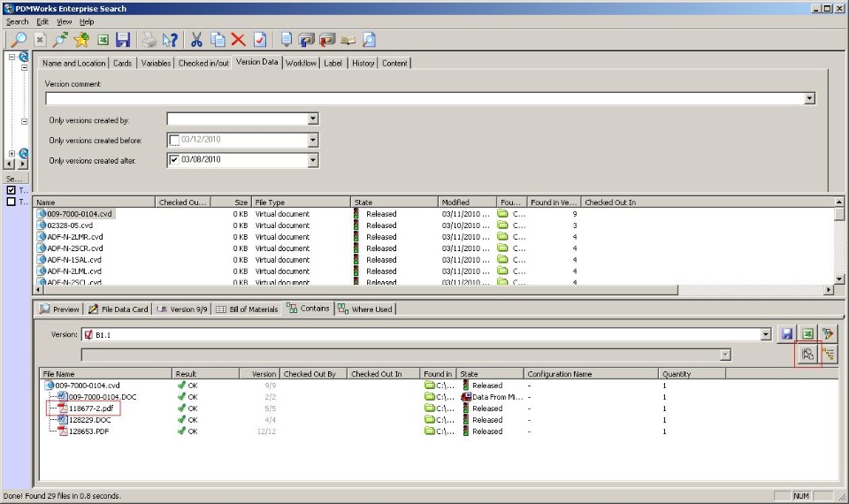Switch to the Variables tab
The width and height of the screenshot is (849, 504).
coord(156,64)
